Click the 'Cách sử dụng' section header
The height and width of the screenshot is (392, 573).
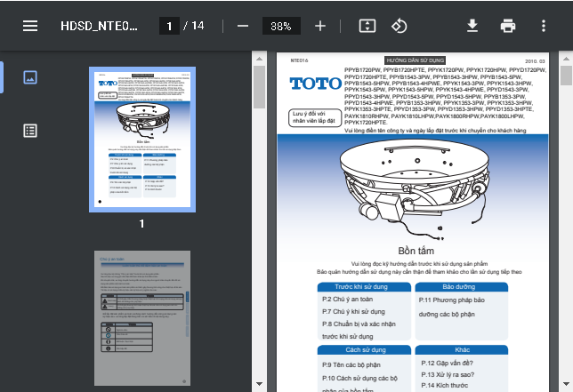pos(364,350)
